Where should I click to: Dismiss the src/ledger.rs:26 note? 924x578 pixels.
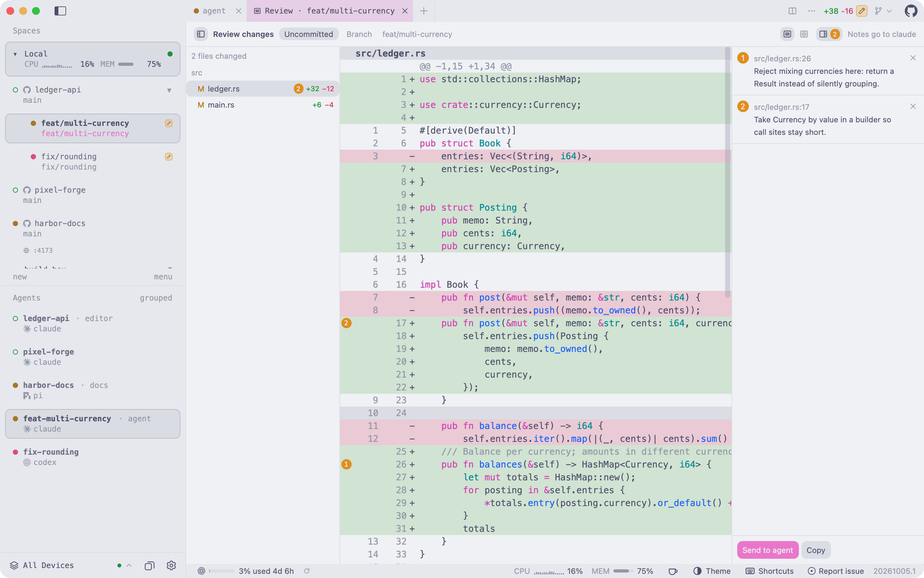[912, 58]
